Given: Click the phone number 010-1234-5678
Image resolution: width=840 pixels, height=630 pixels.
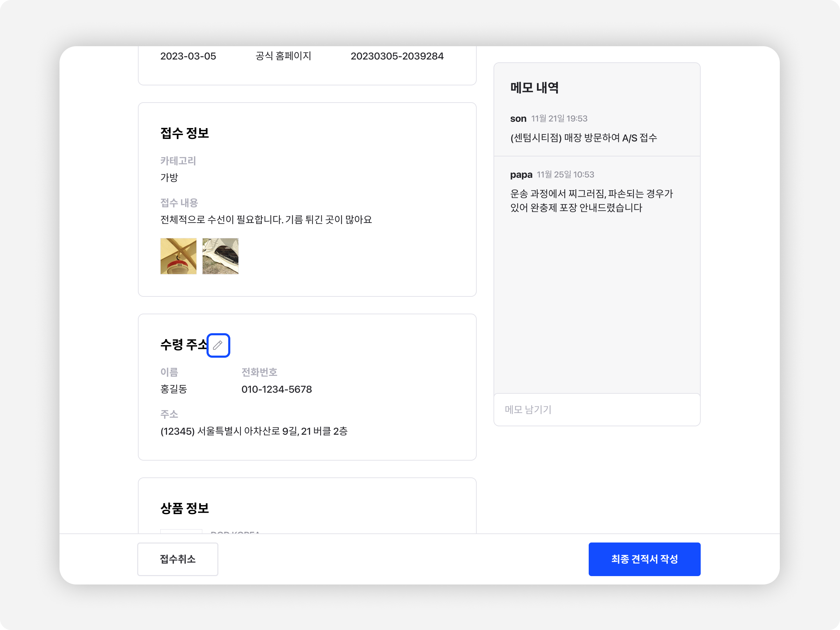Looking at the screenshot, I should pos(276,389).
